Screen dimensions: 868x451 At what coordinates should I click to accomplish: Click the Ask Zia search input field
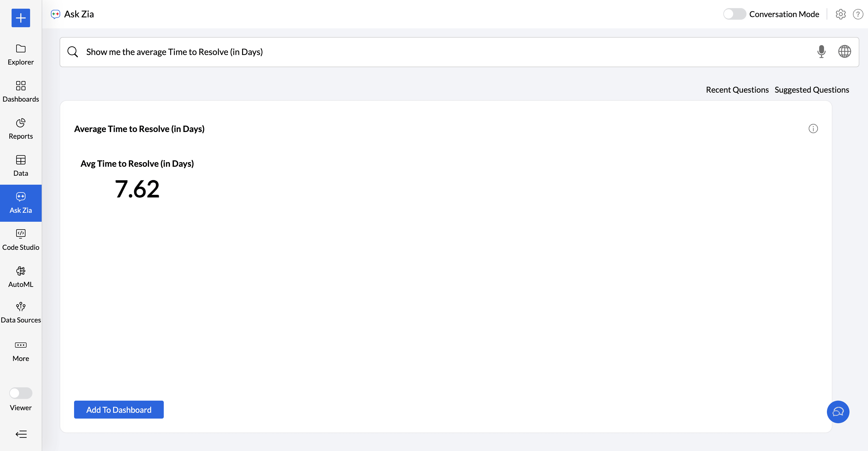click(438, 52)
